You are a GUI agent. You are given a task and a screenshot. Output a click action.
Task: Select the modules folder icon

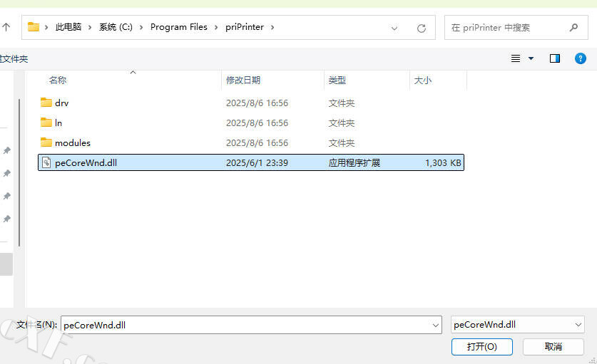click(x=46, y=142)
